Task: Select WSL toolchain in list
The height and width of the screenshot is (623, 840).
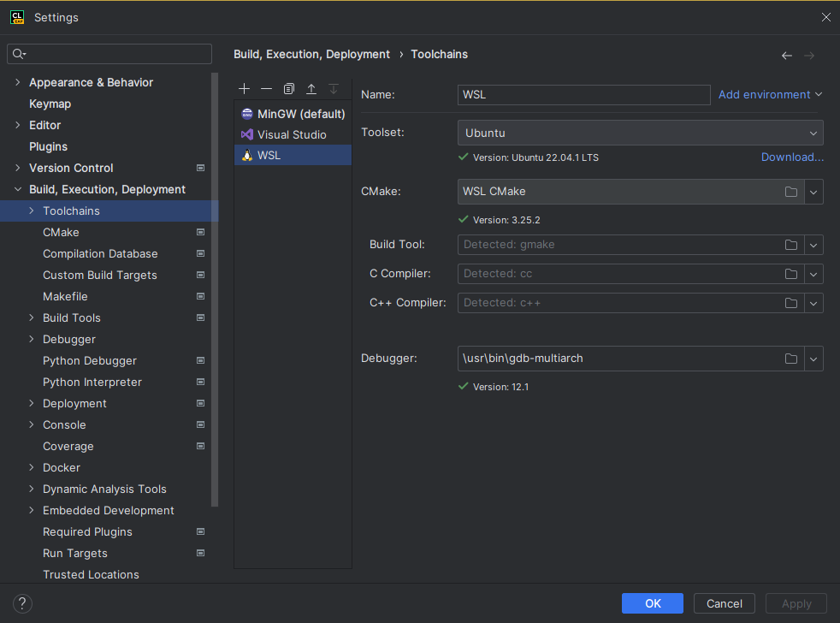Action: 293,155
